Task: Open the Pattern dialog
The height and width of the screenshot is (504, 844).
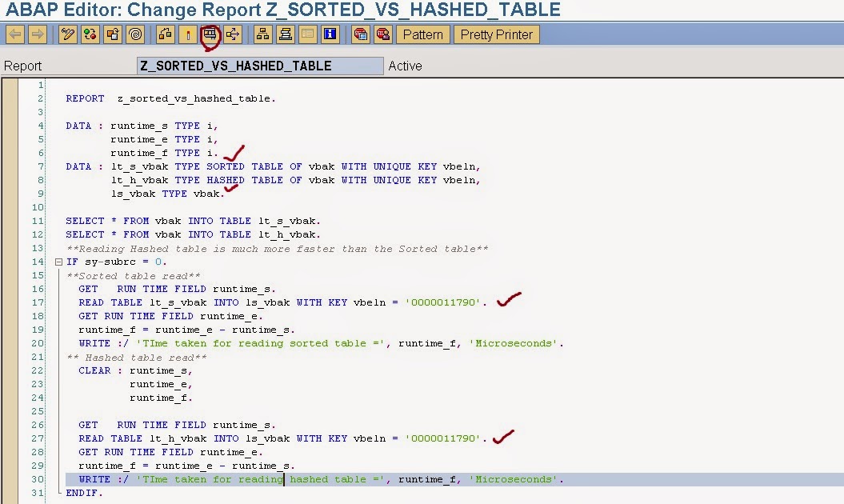Action: point(422,34)
